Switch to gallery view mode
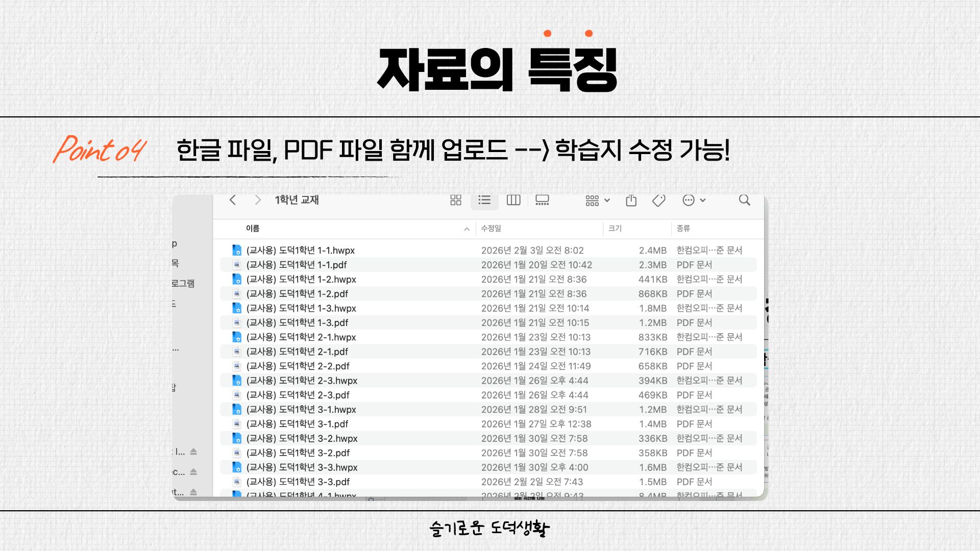980x551 pixels. point(542,200)
